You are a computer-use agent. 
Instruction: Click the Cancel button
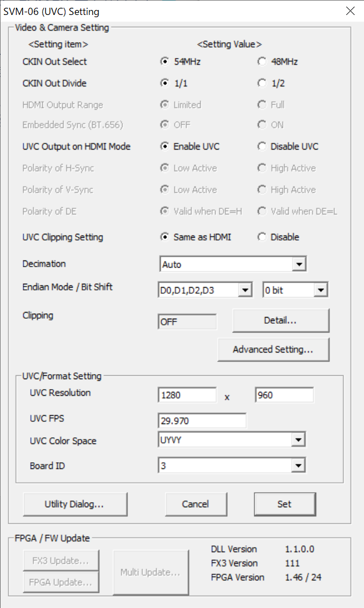[196, 504]
